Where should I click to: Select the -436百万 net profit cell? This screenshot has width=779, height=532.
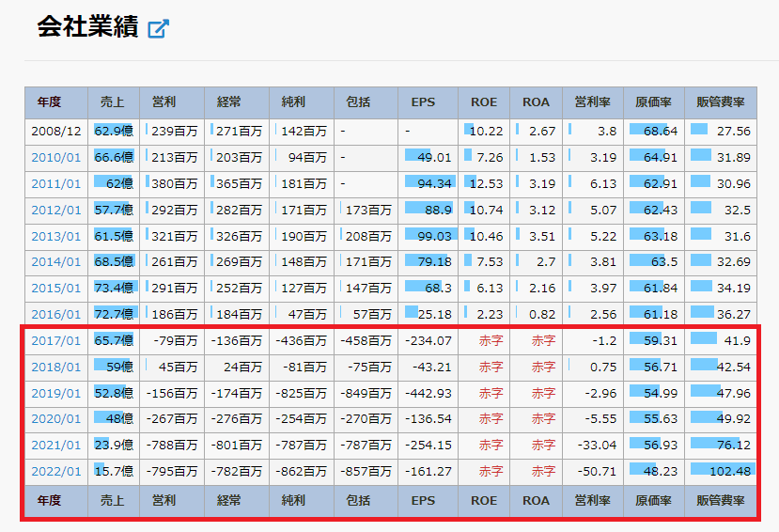coord(302,341)
